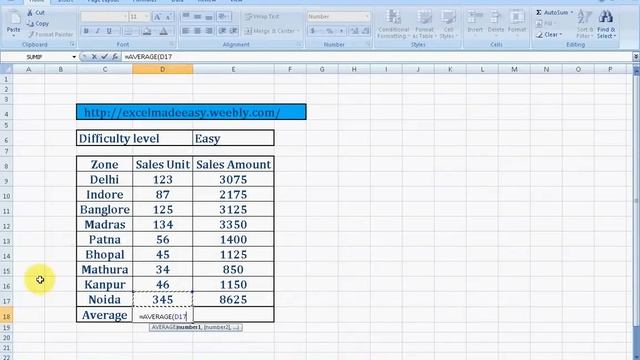
Task: Open the Number format combo box
Action: point(339,16)
